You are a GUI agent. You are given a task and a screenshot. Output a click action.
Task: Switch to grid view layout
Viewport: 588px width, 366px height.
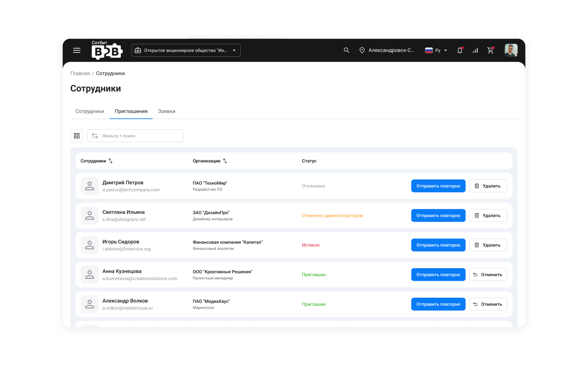[x=77, y=136]
